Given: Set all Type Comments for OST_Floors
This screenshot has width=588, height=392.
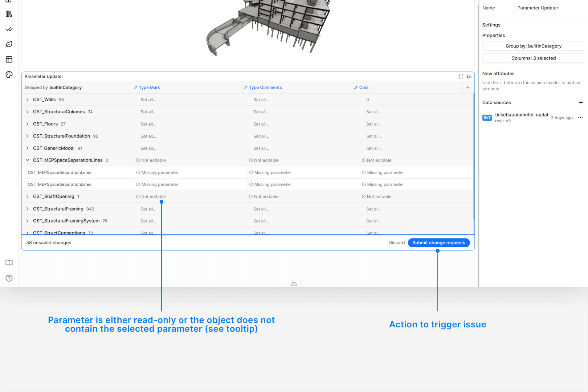Looking at the screenshot, I should click(x=261, y=124).
